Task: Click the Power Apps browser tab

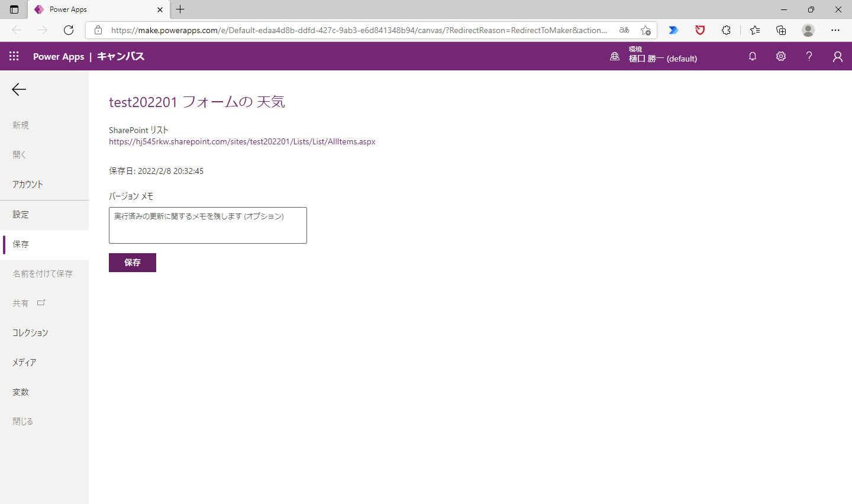Action: pos(99,9)
